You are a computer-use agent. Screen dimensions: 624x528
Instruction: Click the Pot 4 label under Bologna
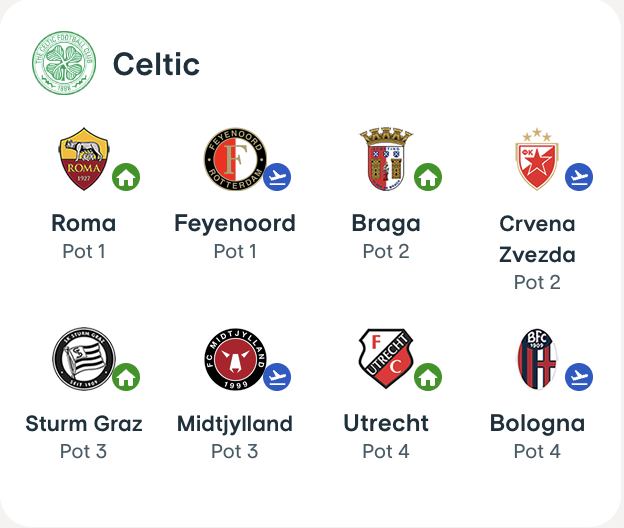tap(537, 452)
